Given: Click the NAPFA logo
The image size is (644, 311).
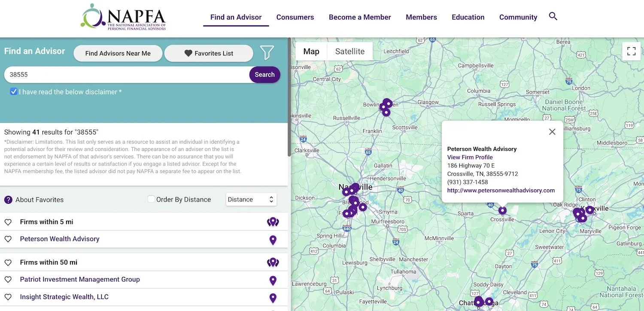Looking at the screenshot, I should tap(123, 17).
